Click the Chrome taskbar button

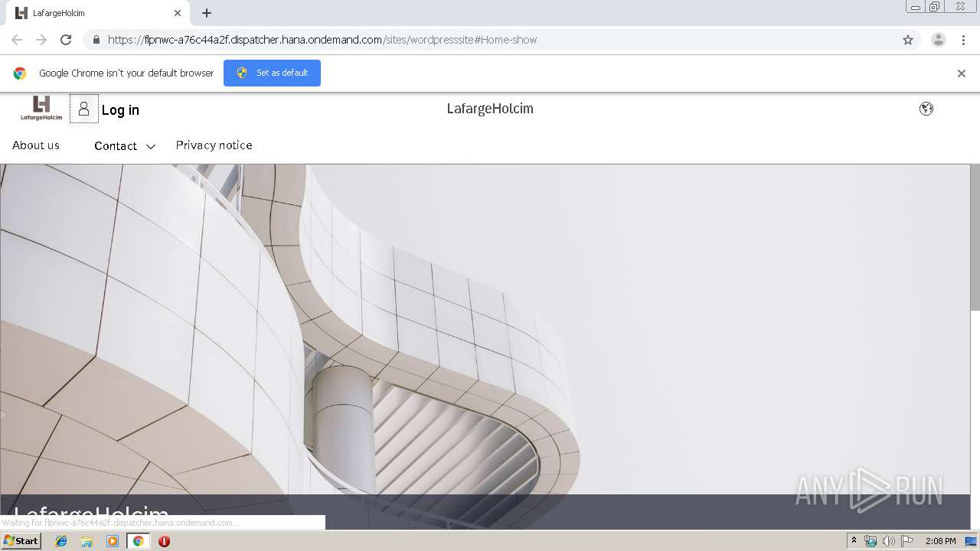pyautogui.click(x=139, y=541)
